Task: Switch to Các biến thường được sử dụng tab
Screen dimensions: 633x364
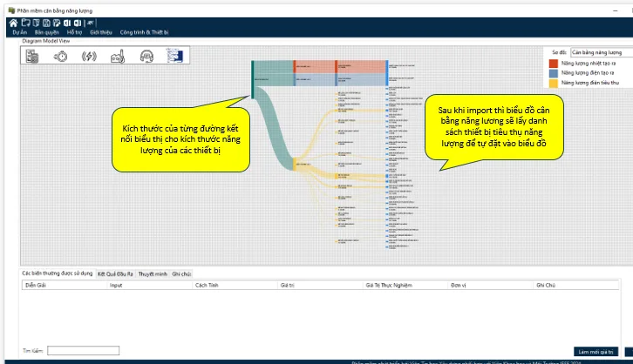Action: coord(58,273)
